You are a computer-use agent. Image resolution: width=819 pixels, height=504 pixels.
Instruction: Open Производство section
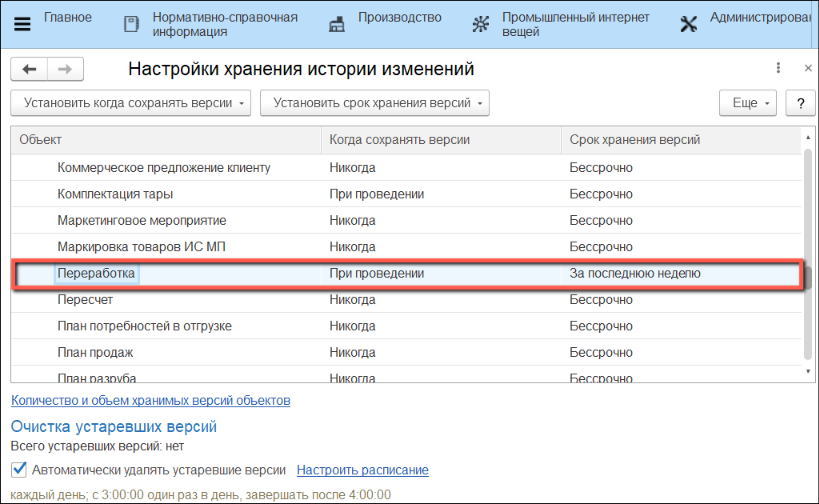pos(387,19)
